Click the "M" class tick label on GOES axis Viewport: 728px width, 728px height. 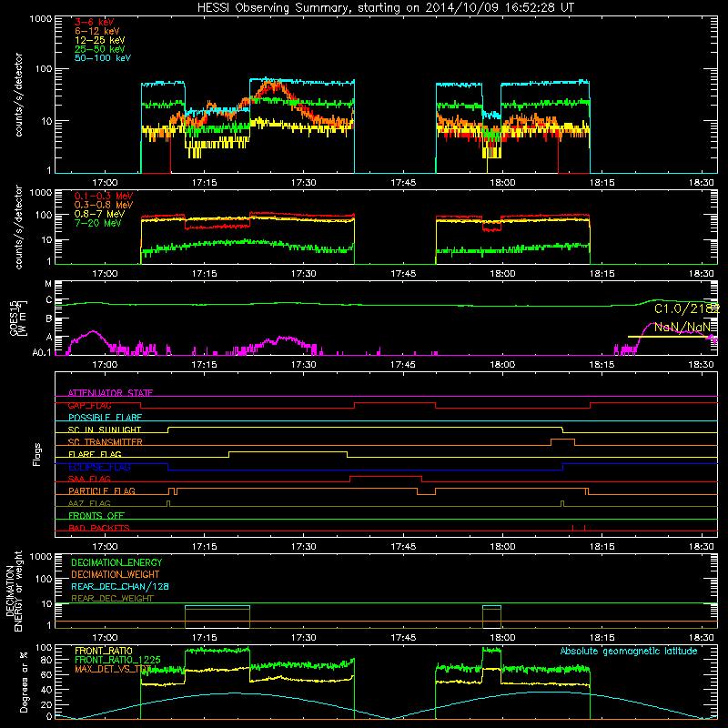coord(48,284)
